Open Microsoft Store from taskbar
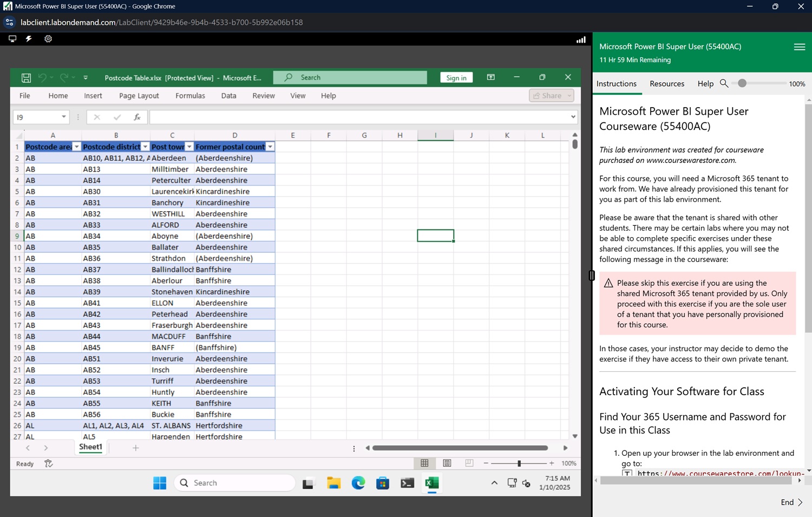This screenshot has height=517, width=812. (x=383, y=483)
